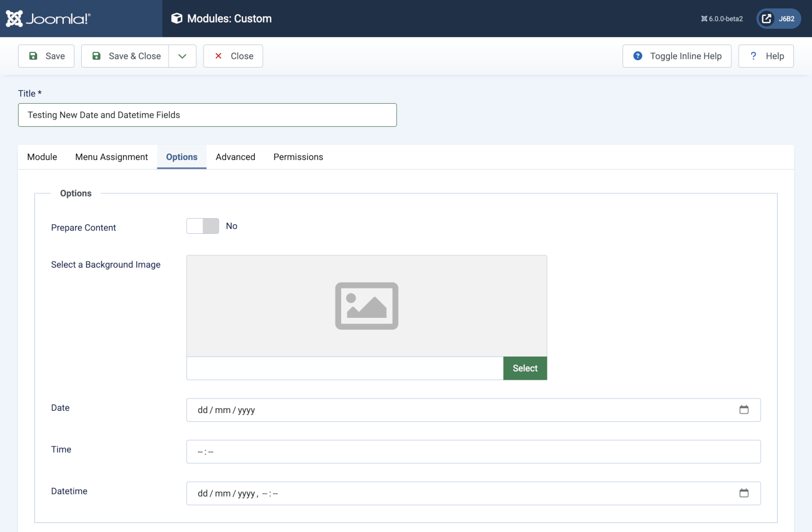This screenshot has width=812, height=532.
Task: Open the calendar picker for Date field
Action: [744, 410]
